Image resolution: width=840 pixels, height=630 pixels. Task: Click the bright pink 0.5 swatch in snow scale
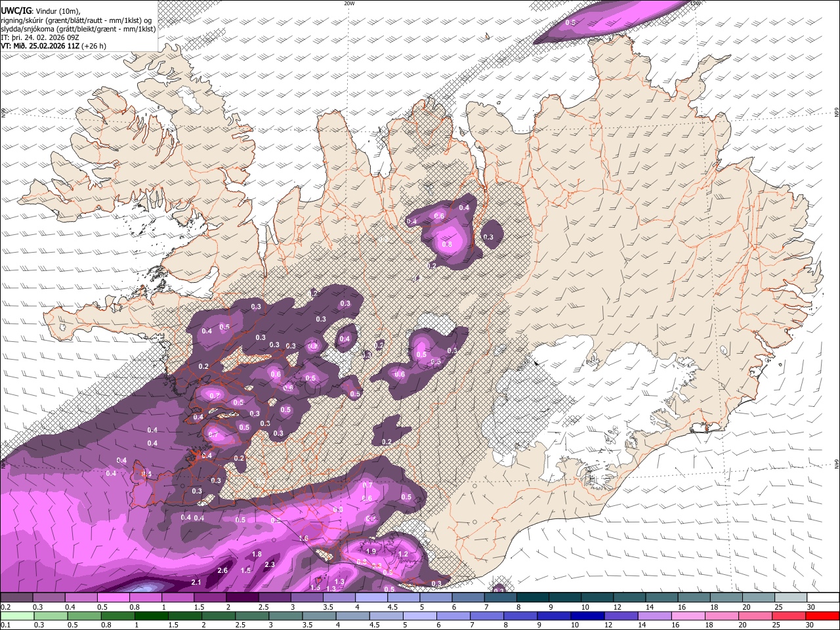[x=113, y=597]
